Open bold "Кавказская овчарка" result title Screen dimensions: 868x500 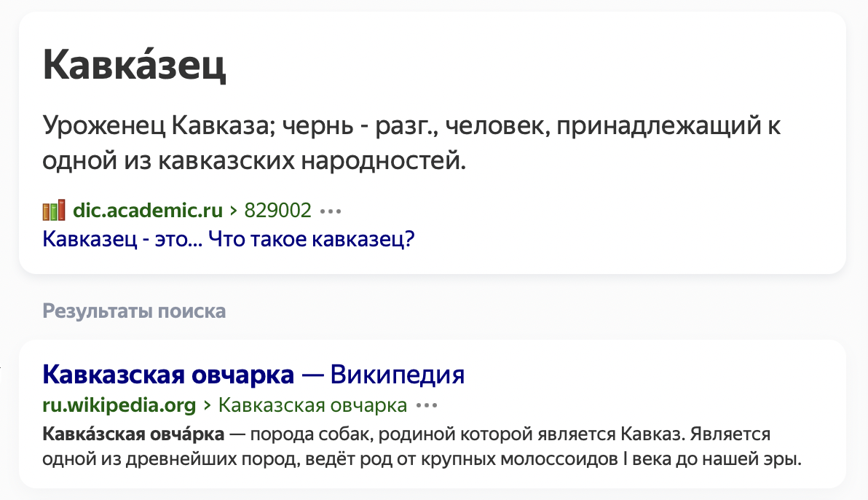(169, 375)
